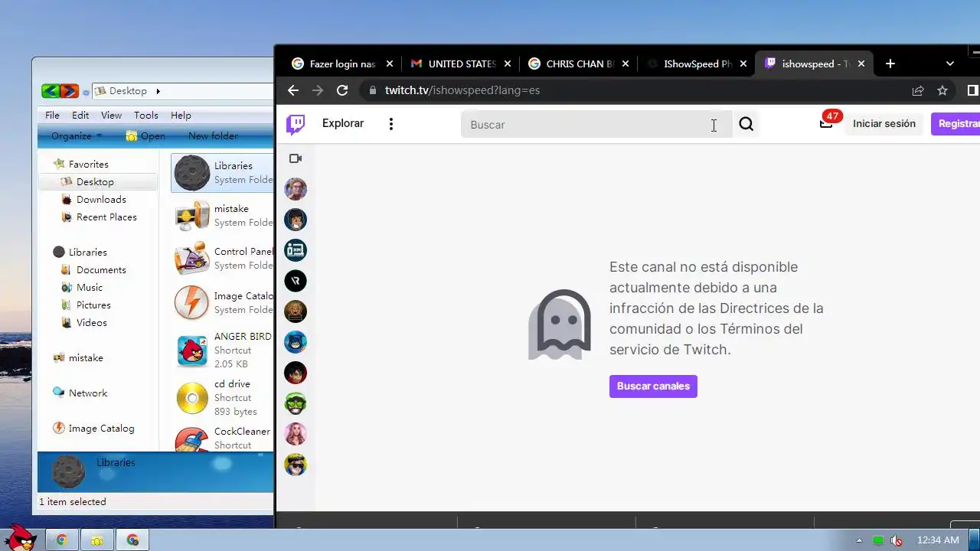Viewport: 980px width, 551px height.
Task: Select the green frog channel avatar
Action: click(x=296, y=403)
